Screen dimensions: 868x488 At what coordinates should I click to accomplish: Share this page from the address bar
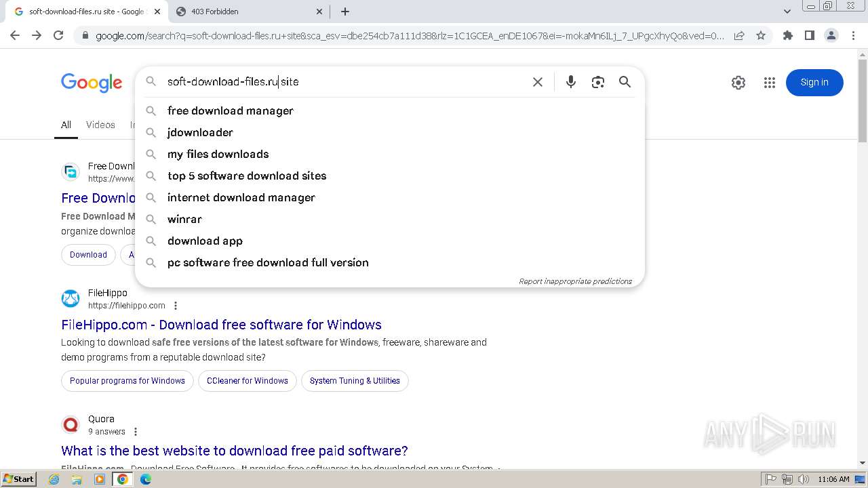pyautogui.click(x=739, y=36)
